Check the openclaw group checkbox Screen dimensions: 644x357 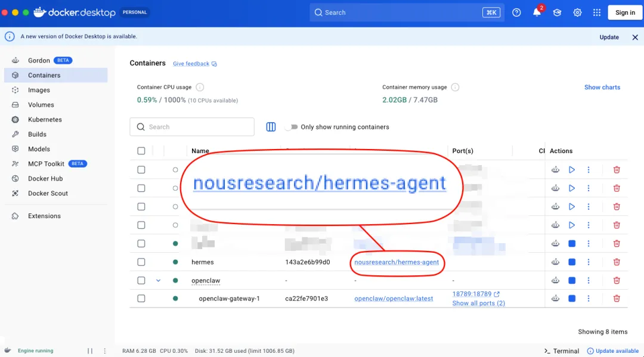point(141,280)
